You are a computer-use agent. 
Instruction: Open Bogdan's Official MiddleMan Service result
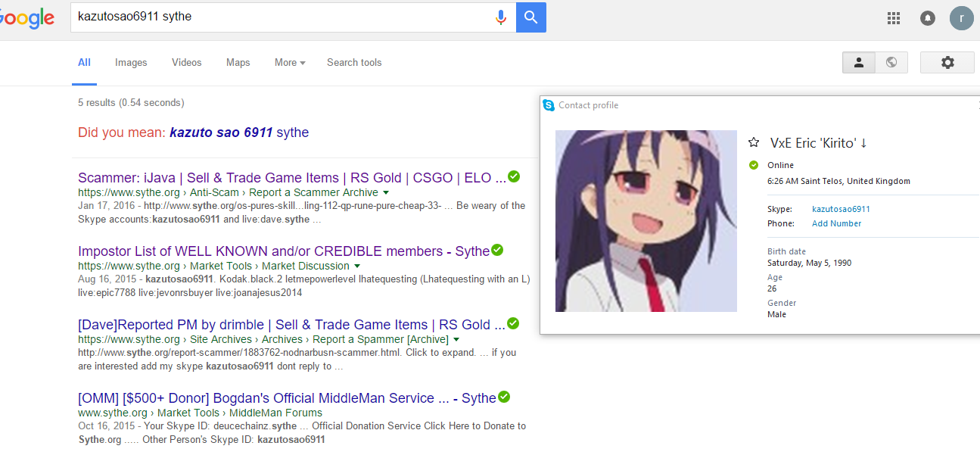[287, 398]
